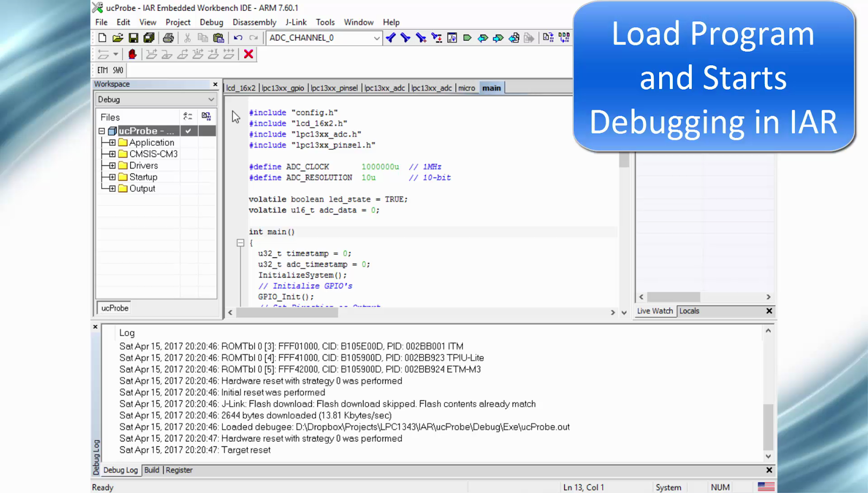
Task: Expand the Drivers folder in Workspace
Action: pos(112,165)
